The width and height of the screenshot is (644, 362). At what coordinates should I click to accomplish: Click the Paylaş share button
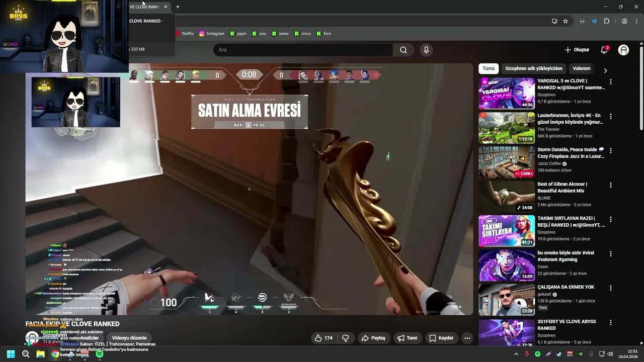tap(373, 338)
